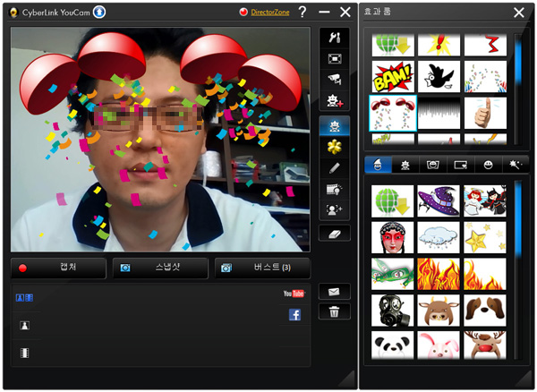Send capture by email envelope icon
Screen dimensions: 537x392
coord(335,291)
